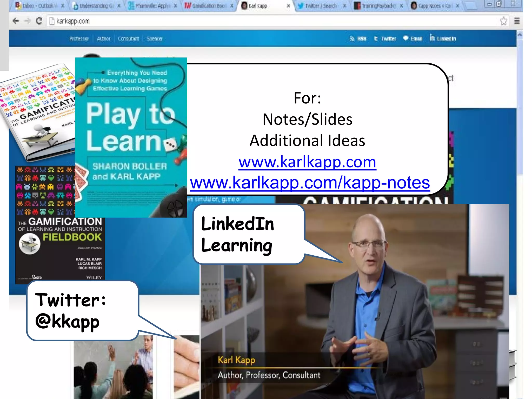The height and width of the screenshot is (399, 532).
Task: Restore down the Chrome window
Action: coord(499,4)
